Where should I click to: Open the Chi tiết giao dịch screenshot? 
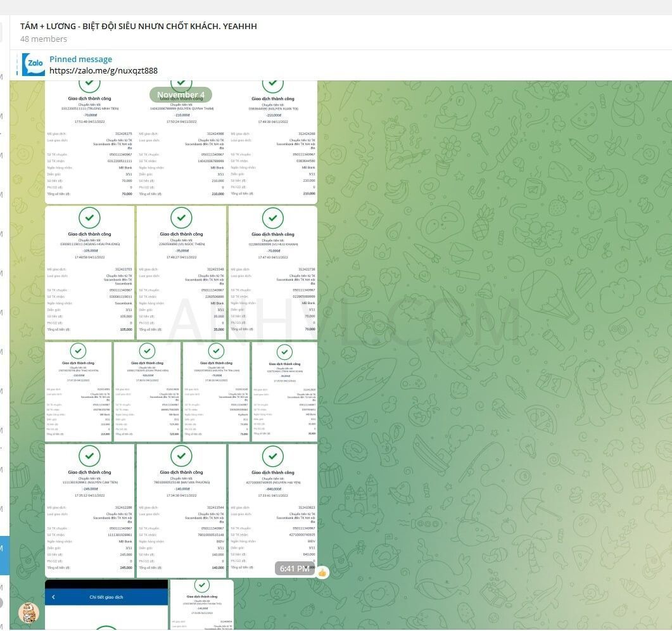106,611
